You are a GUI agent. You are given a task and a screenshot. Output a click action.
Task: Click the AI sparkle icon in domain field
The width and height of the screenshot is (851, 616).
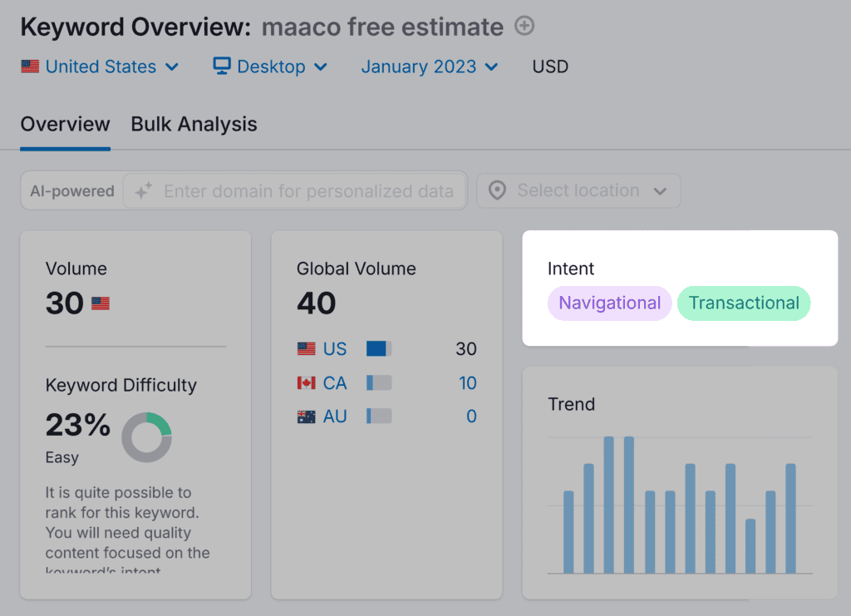click(x=144, y=191)
